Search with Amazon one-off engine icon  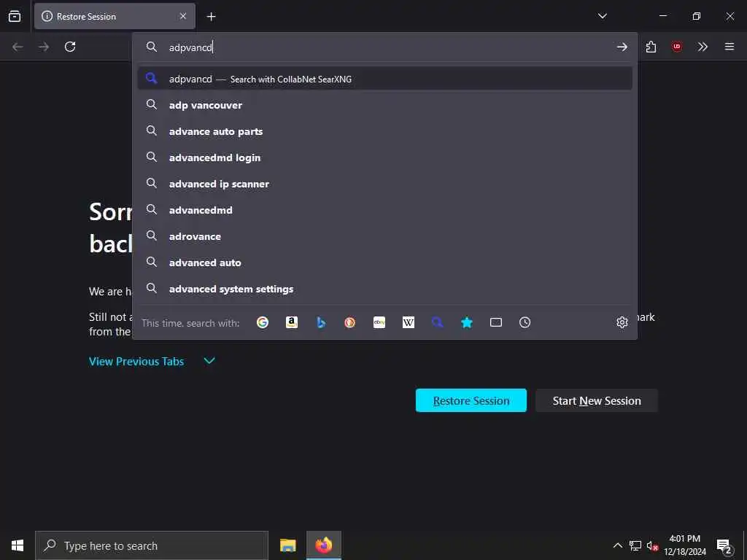click(x=292, y=322)
